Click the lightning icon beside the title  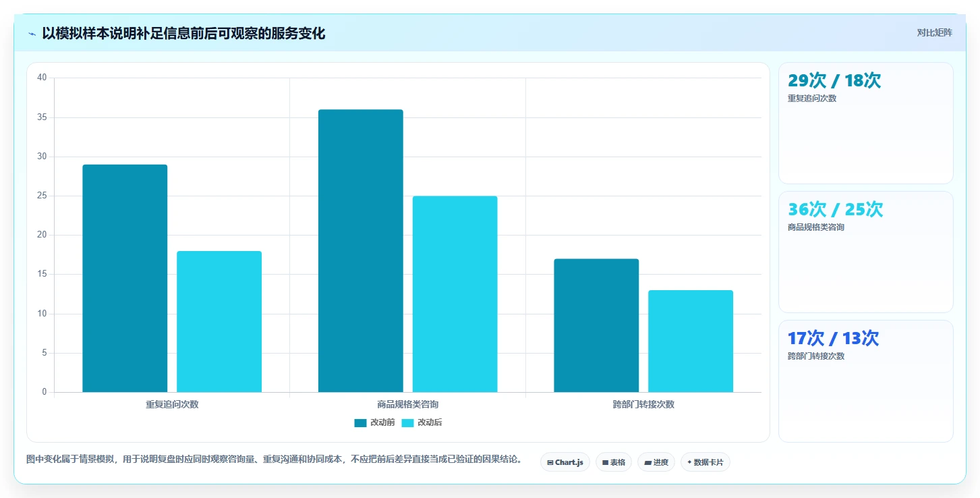point(32,34)
